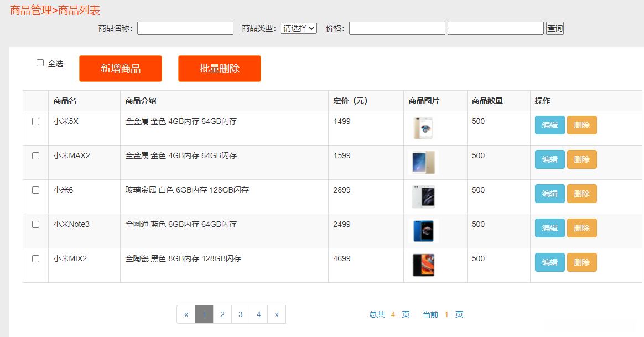Click the 总共 4 页 total pages text
The image size is (644, 337).
(x=389, y=314)
